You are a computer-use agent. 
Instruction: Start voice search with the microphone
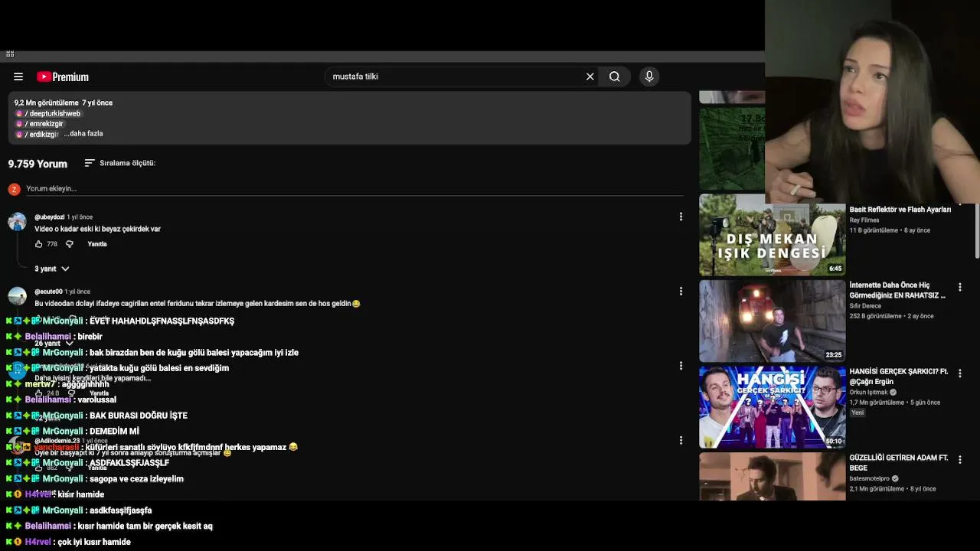click(x=649, y=77)
